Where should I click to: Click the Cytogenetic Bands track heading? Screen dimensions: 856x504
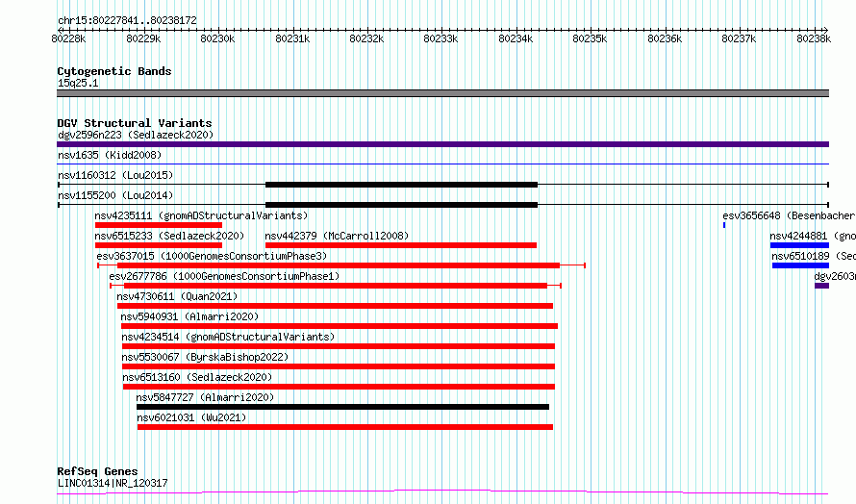point(114,71)
